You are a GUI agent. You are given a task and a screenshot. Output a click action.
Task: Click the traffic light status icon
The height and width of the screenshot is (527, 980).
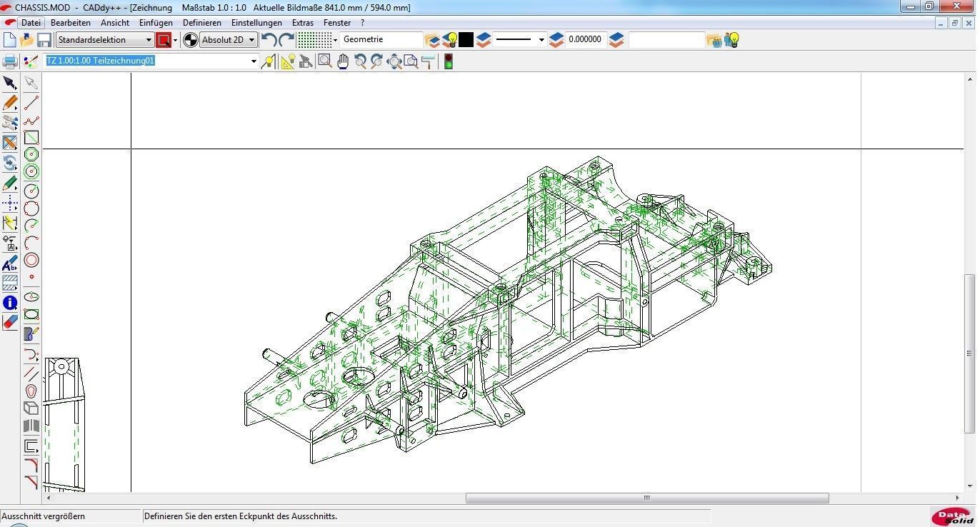coord(449,61)
